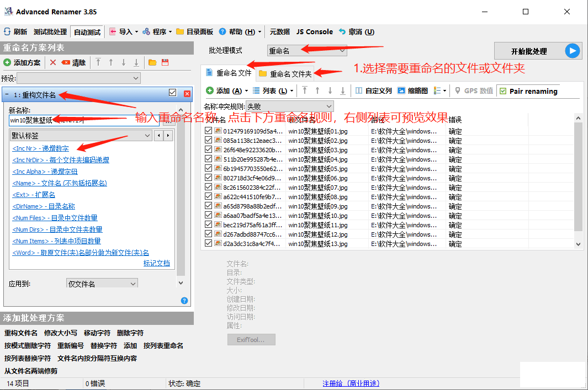Screen dimensions: 588x390
Task: Toggle the enable checkbox on 重构文件名 method
Action: [x=172, y=93]
